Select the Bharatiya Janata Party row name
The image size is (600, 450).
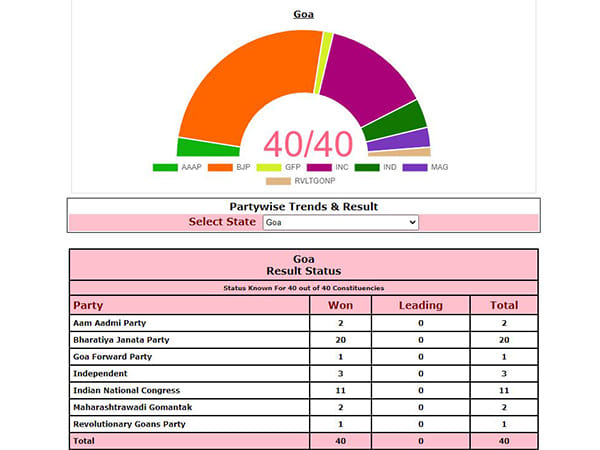point(121,340)
